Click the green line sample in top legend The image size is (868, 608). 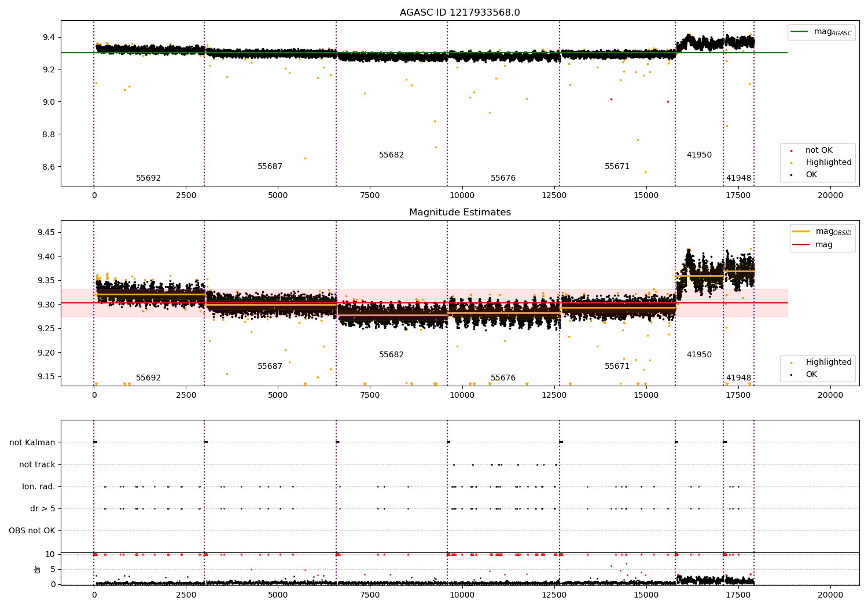coord(800,32)
